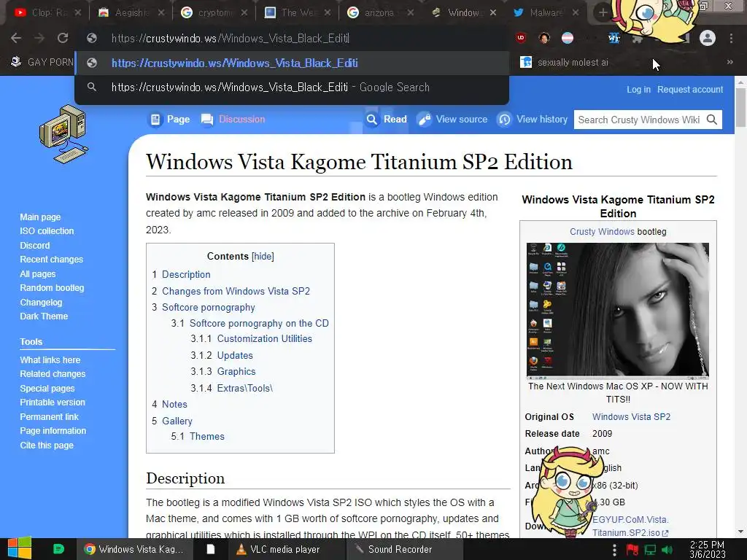Click the Chrome Windows Vista Kag taskbar button

click(x=135, y=549)
